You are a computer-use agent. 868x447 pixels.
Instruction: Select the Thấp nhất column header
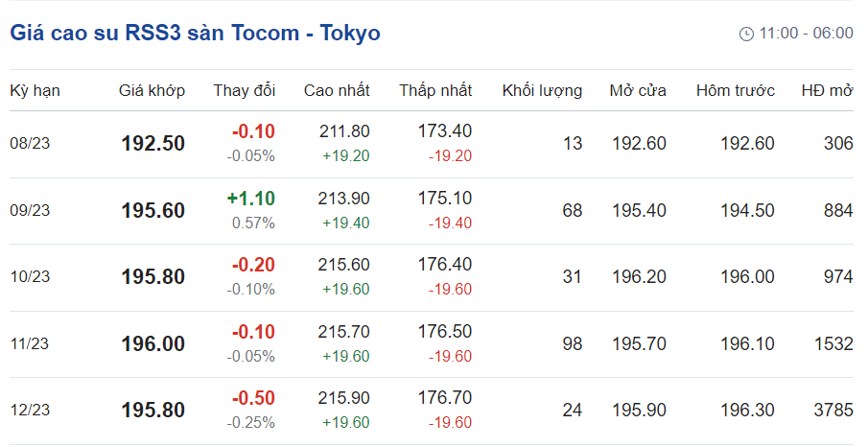[x=435, y=90]
